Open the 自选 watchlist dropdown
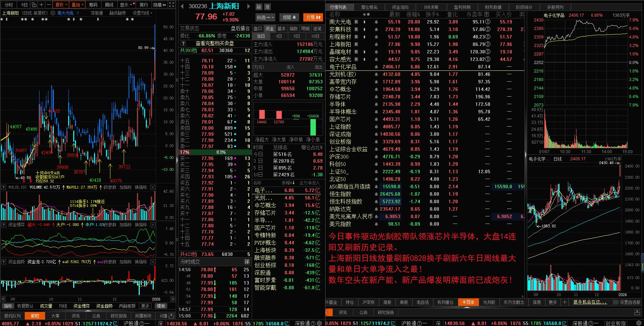The width and height of the screenshot is (644, 326). pos(265,17)
